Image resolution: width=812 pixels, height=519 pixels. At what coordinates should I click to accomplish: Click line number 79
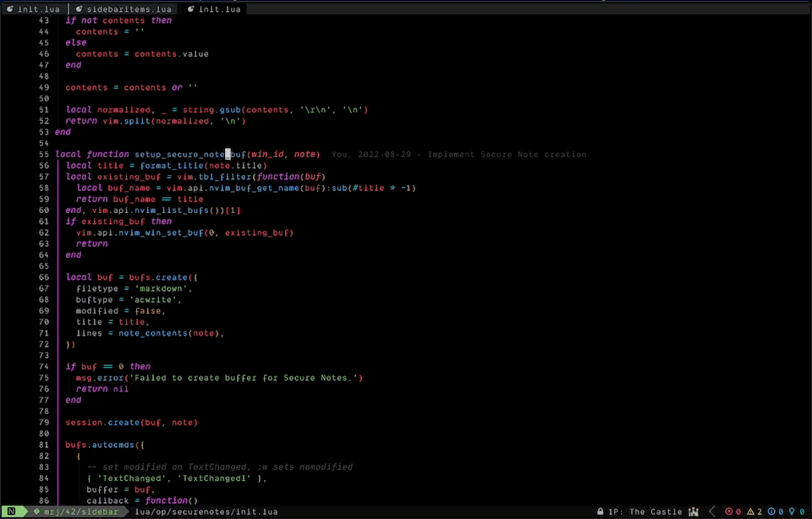coord(44,423)
